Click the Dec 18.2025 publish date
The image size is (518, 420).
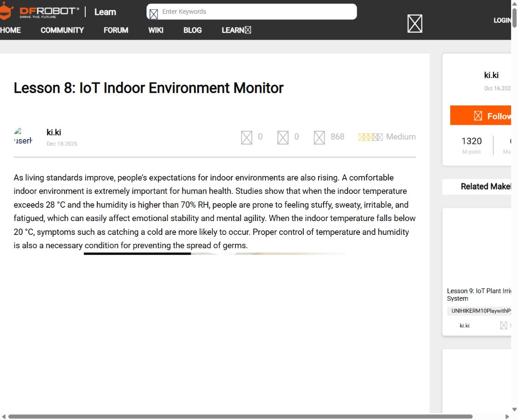click(x=62, y=144)
